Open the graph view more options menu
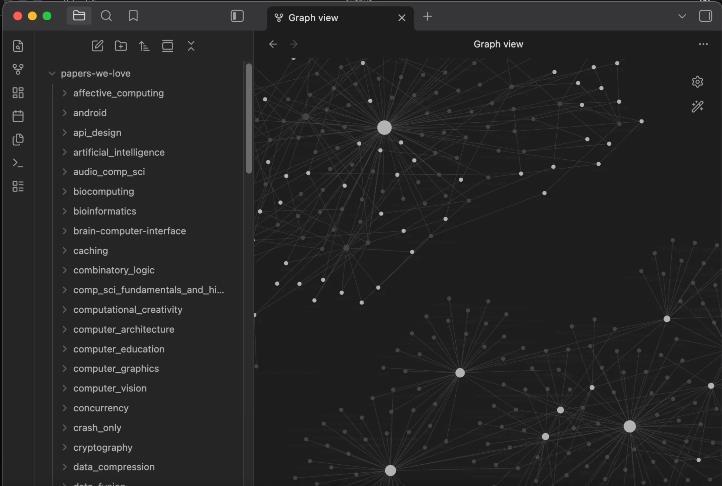 (x=703, y=44)
